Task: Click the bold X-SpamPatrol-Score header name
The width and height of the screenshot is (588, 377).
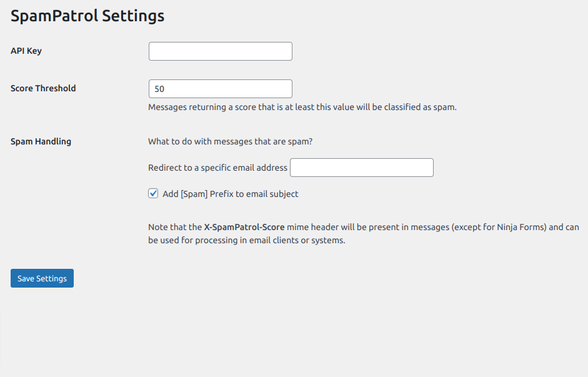Action: pyautogui.click(x=244, y=227)
